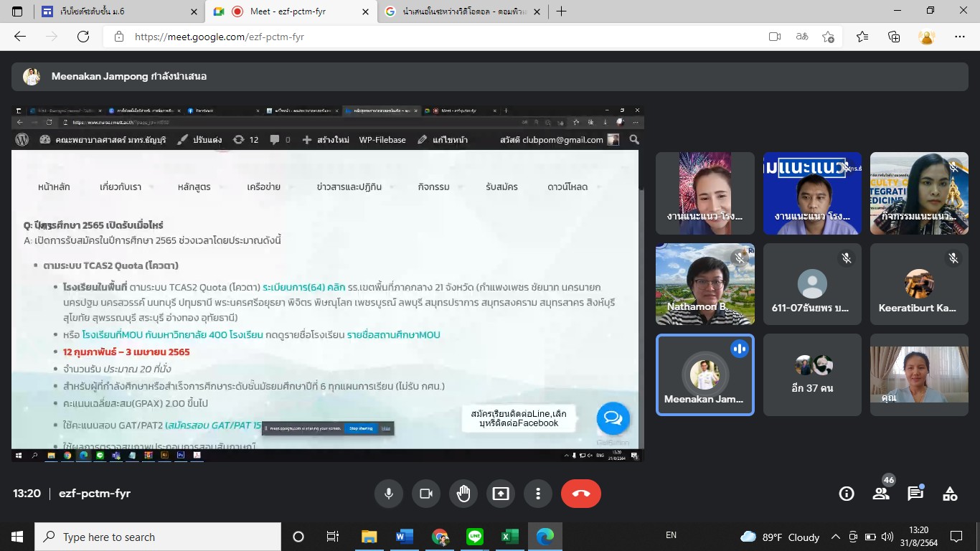Select Nathamon B. participant tile
The width and height of the screenshot is (980, 551).
tap(705, 284)
